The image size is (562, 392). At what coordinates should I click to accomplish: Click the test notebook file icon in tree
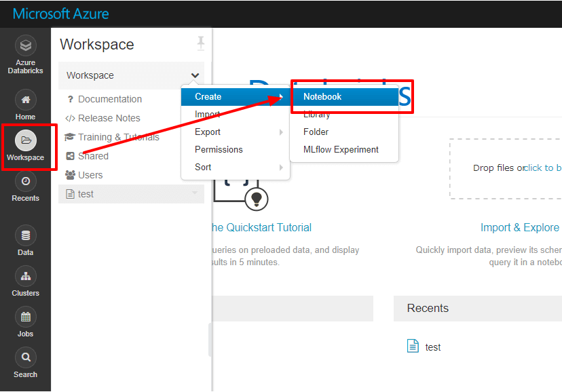pos(71,194)
